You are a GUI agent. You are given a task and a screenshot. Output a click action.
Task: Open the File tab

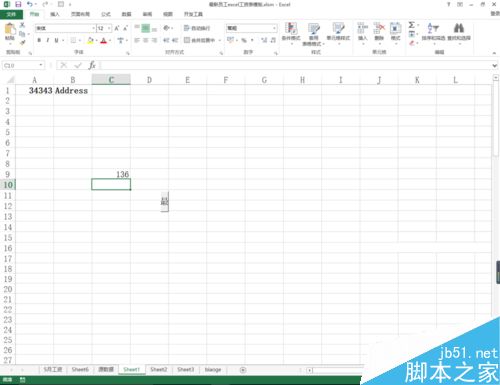[x=11, y=14]
